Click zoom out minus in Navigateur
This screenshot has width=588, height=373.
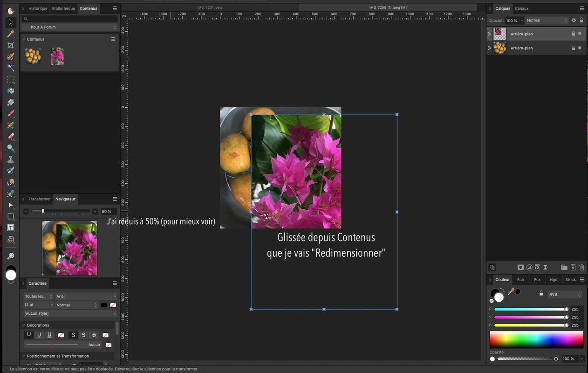pos(26,212)
